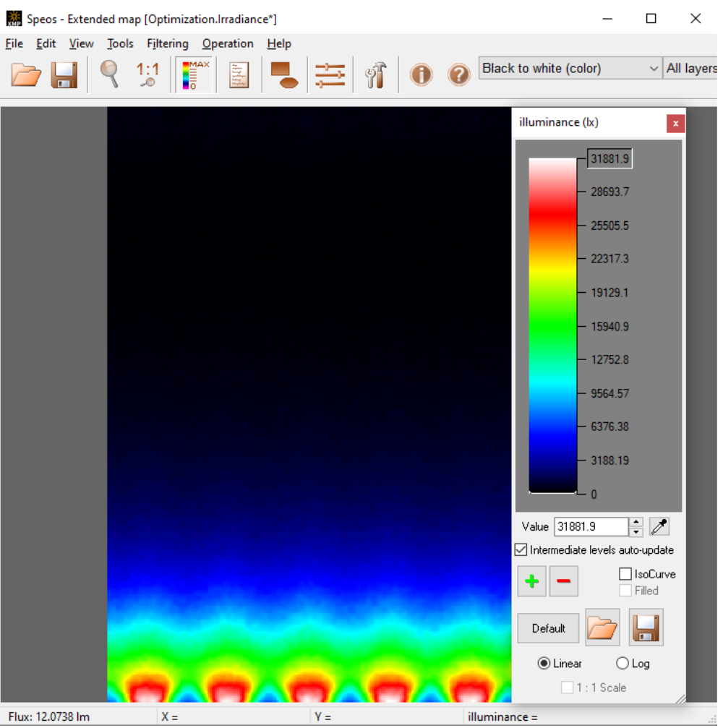Click the Value input field showing 31881.9

point(590,527)
